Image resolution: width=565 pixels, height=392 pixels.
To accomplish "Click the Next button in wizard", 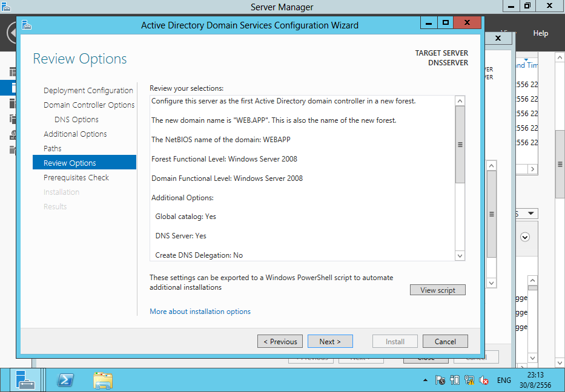I will pyautogui.click(x=329, y=341).
